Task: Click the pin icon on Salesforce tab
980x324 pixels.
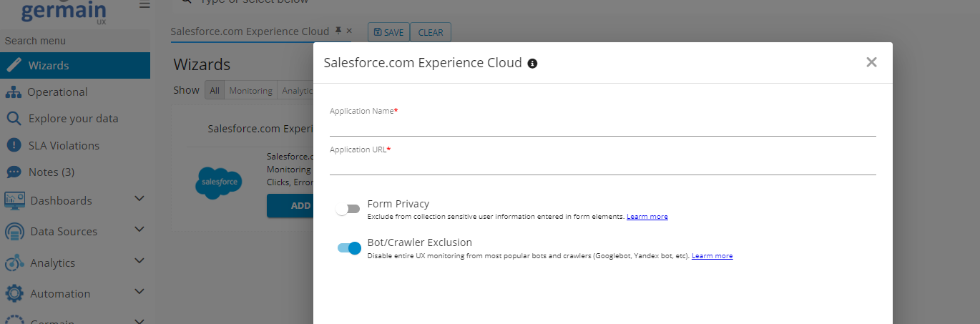Action: coord(338,31)
